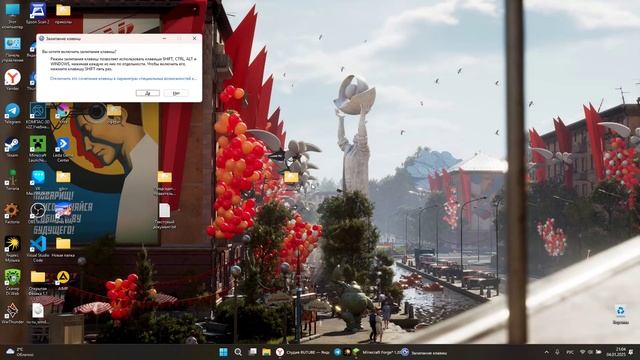Select the Текстовый документ file on desktop

coord(164,216)
